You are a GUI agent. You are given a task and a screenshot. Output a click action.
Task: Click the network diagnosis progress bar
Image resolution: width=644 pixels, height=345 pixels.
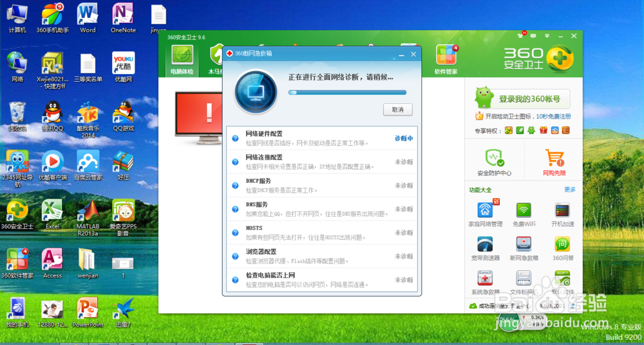coord(347,92)
